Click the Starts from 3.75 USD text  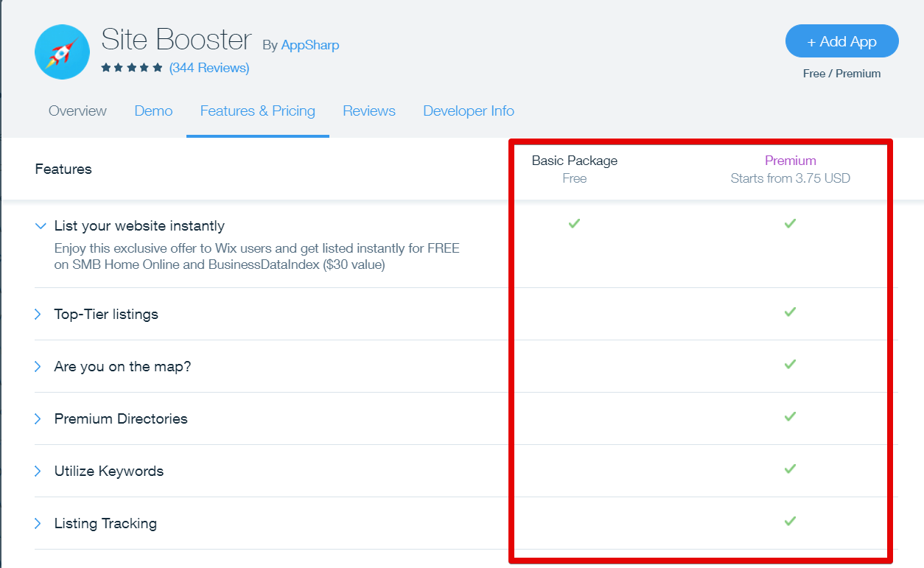click(791, 178)
